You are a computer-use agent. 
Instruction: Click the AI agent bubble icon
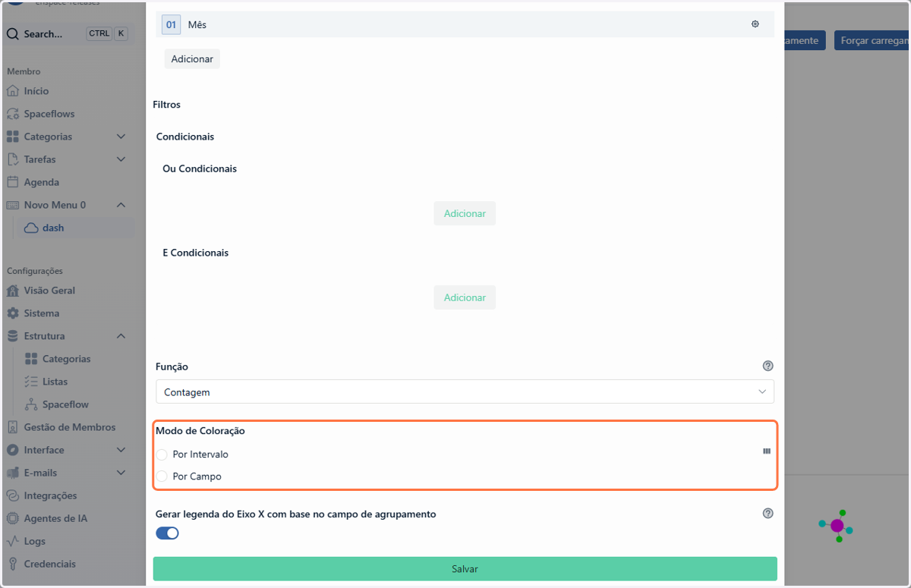pos(837,525)
